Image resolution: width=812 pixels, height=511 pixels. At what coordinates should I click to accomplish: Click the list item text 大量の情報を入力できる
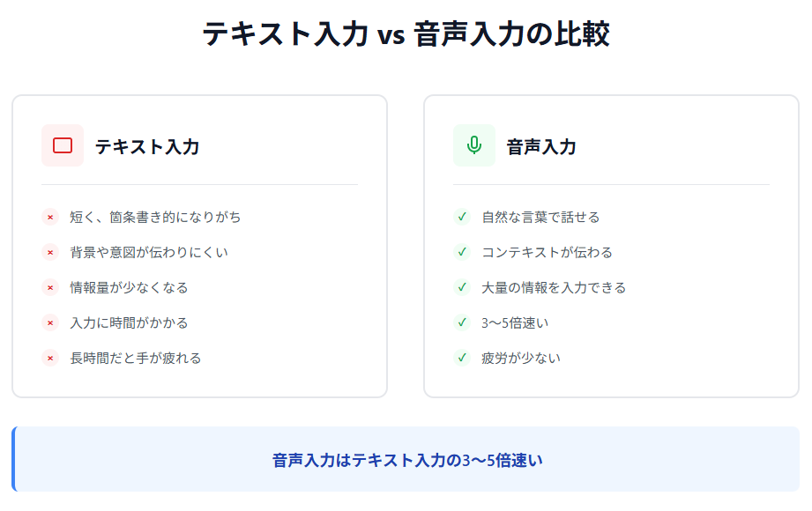coord(554,287)
